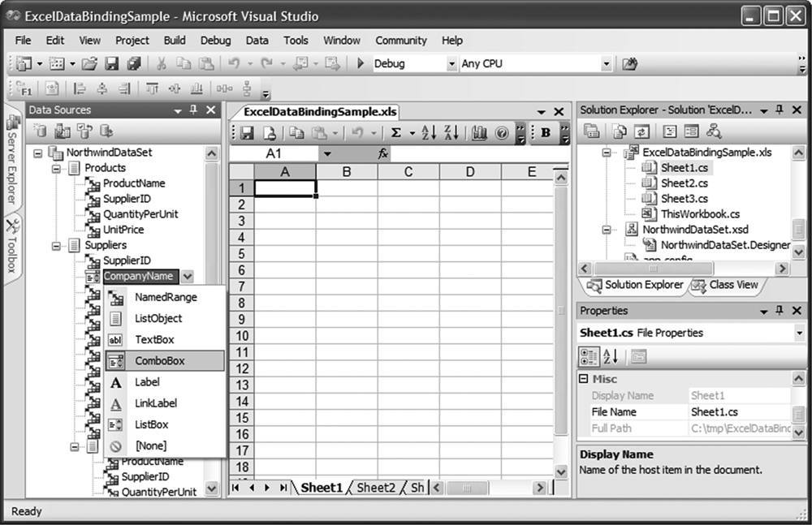Screen dimensions: 812x525
Task: Click the worksheet vertical scrollbar thumb
Action: tap(561, 311)
